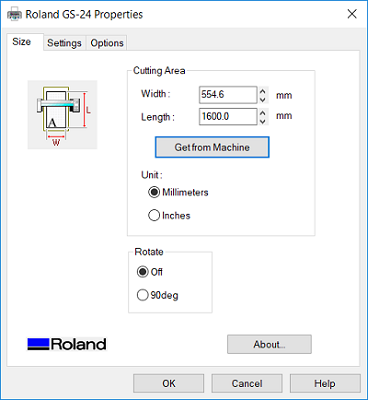Click the Length input field
This screenshot has width=368, height=400.
pyautogui.click(x=228, y=116)
